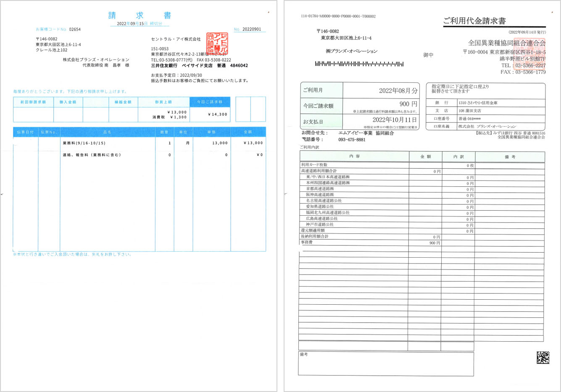The image size is (561, 392).
Task: Click the transfer fee note 振込手数料はお客様のご負担
Action: (x=200, y=81)
